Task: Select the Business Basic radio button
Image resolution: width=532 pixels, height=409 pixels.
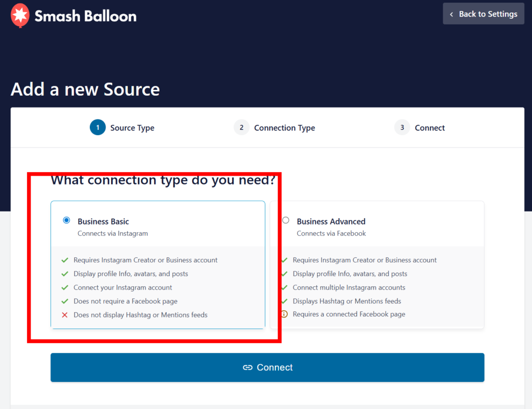Action: [66, 220]
